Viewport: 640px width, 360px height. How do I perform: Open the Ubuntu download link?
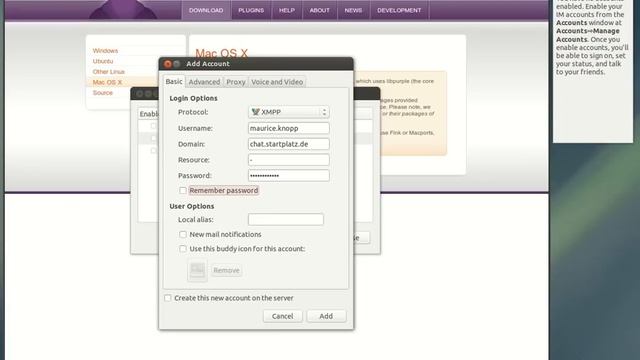point(103,61)
